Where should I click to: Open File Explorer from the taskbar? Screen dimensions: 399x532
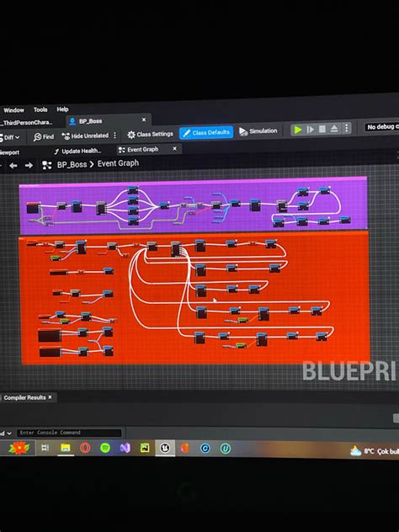coord(65,448)
